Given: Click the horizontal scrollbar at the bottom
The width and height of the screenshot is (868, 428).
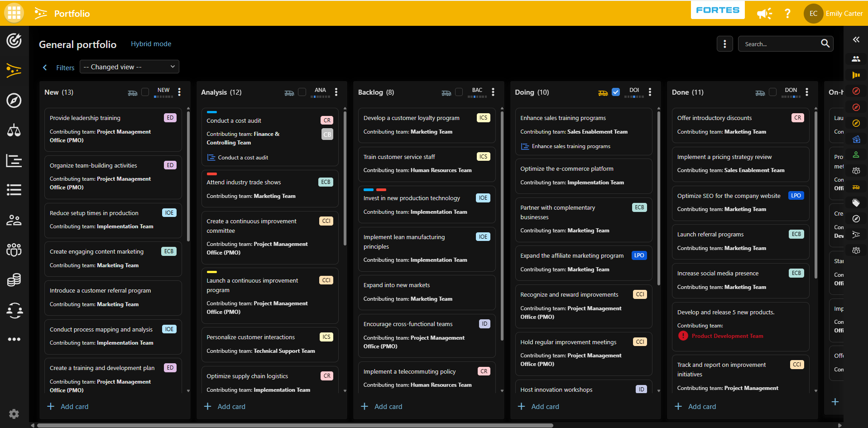Looking at the screenshot, I should point(294,425).
